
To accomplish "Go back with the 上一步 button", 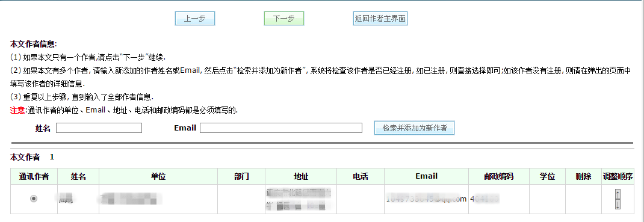I will tap(194, 19).
